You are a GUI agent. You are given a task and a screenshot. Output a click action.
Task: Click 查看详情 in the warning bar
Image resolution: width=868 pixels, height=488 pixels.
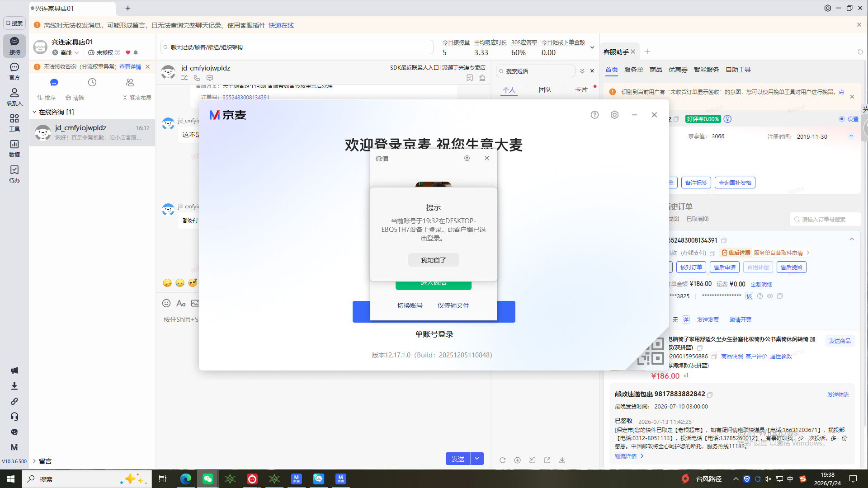(x=130, y=67)
